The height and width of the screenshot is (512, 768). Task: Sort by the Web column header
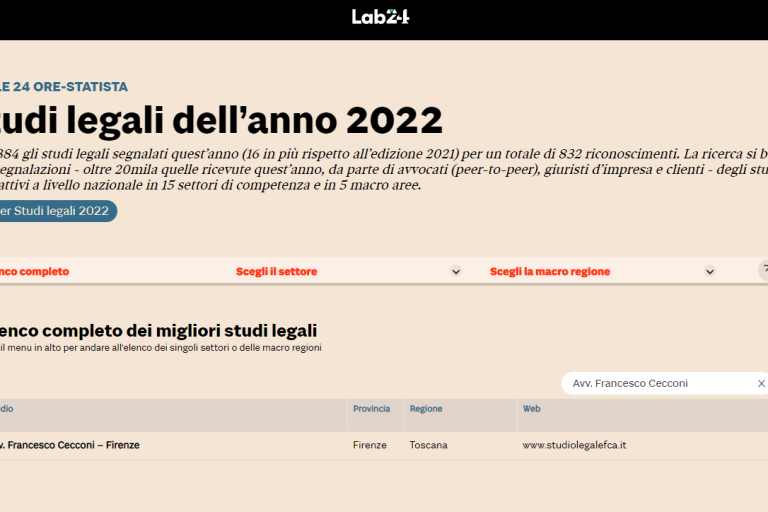[531, 409]
